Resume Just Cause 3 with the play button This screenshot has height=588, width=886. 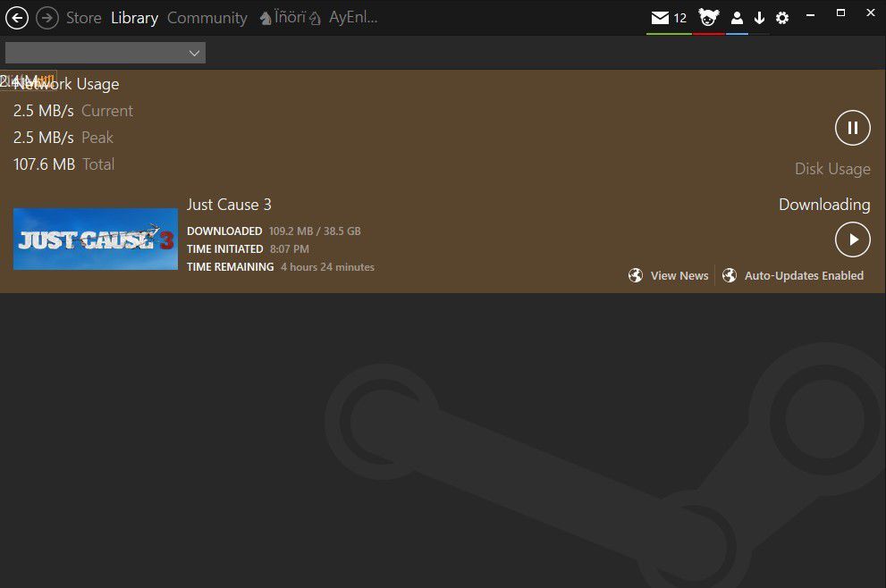(853, 239)
